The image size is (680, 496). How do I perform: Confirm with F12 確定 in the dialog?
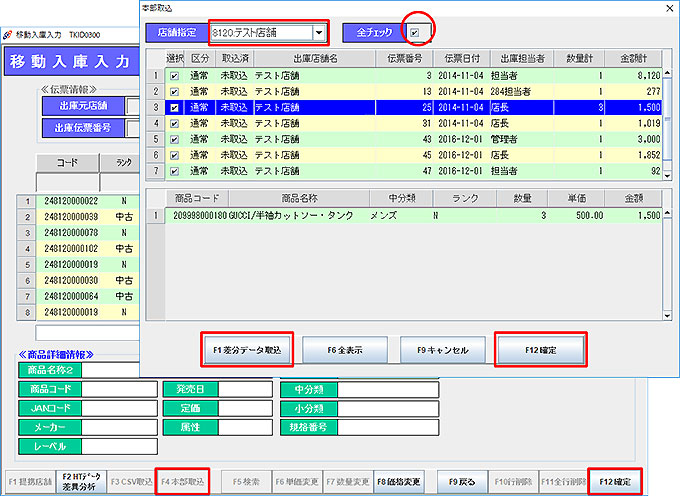(541, 350)
